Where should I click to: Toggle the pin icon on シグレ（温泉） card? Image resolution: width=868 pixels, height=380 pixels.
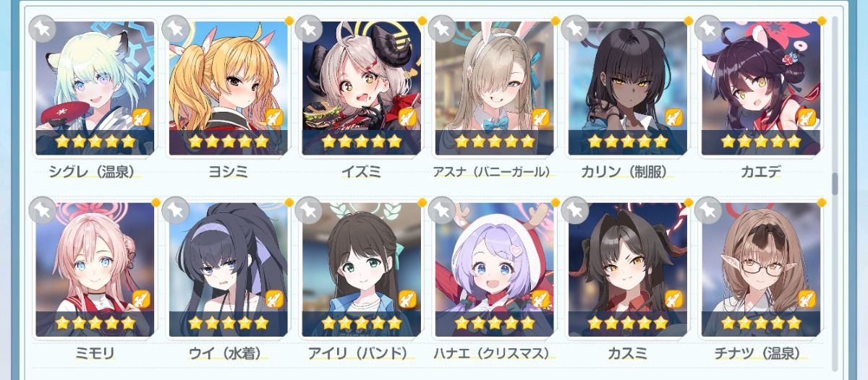click(x=43, y=28)
